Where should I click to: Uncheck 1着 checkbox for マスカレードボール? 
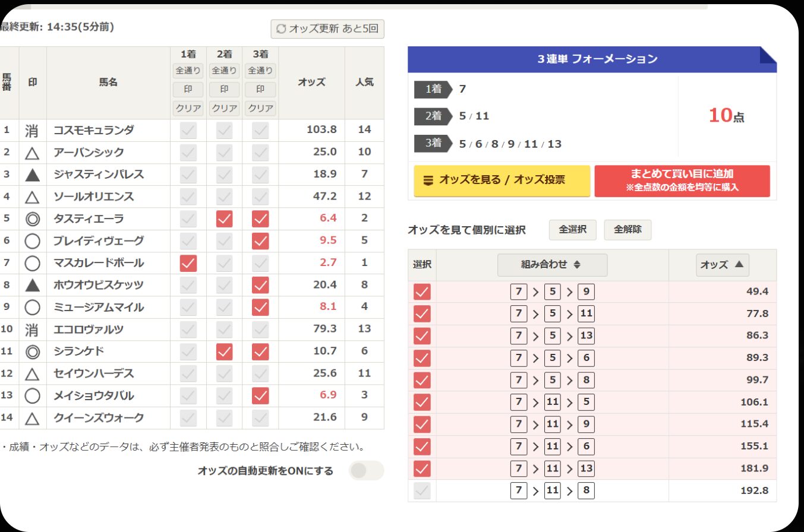188,263
